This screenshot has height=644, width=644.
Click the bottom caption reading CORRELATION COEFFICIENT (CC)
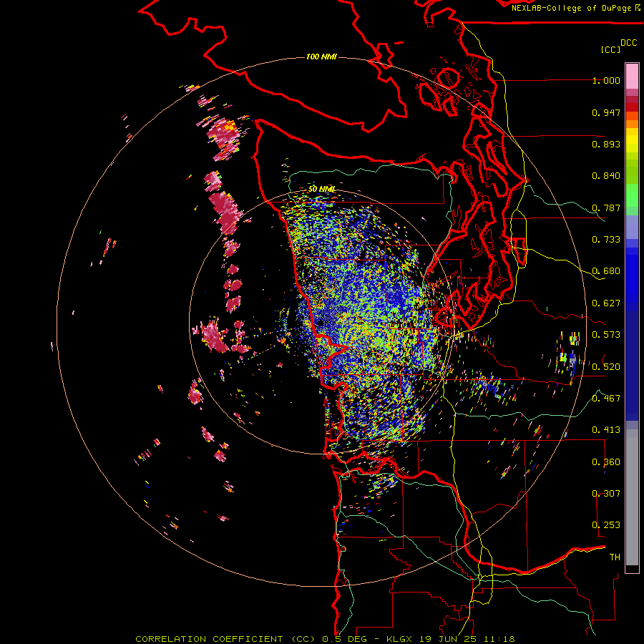pyautogui.click(x=225, y=639)
